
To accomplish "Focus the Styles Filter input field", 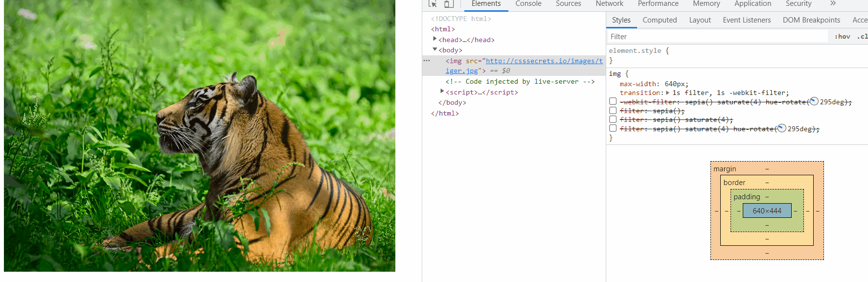I will 717,37.
